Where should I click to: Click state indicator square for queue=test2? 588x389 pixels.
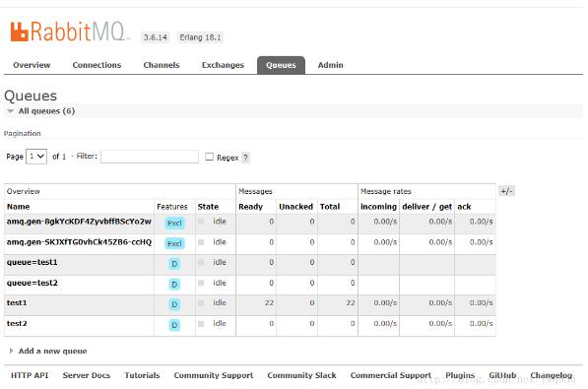point(201,283)
